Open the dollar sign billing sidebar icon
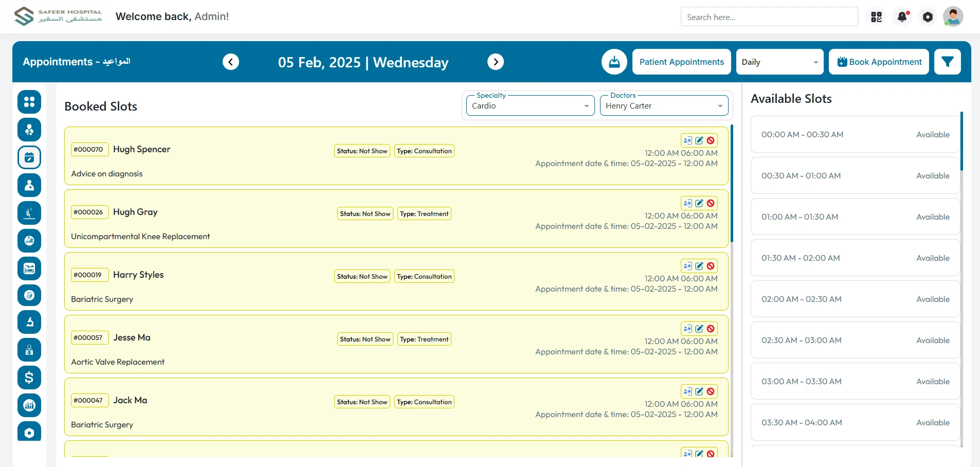 [x=29, y=378]
